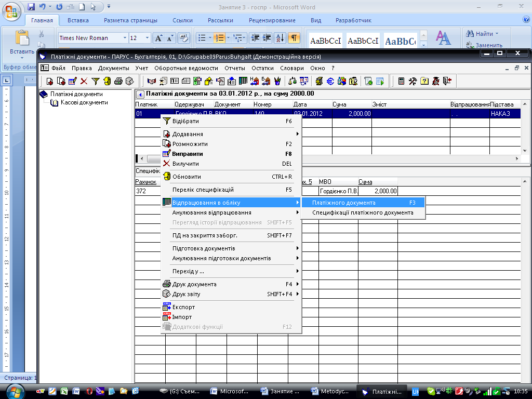Image resolution: width=532 pixels, height=399 pixels.
Task: Click the НАКАЗ cell in the selected row
Action: coord(505,114)
